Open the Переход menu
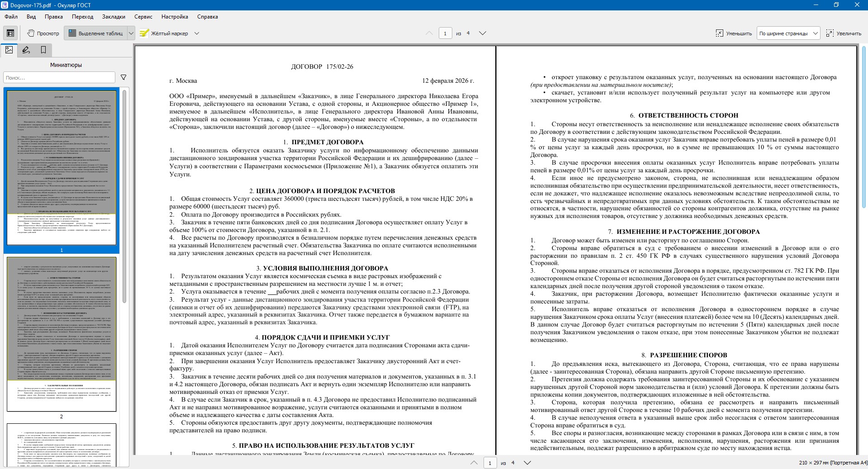This screenshot has height=469, width=868. click(82, 17)
